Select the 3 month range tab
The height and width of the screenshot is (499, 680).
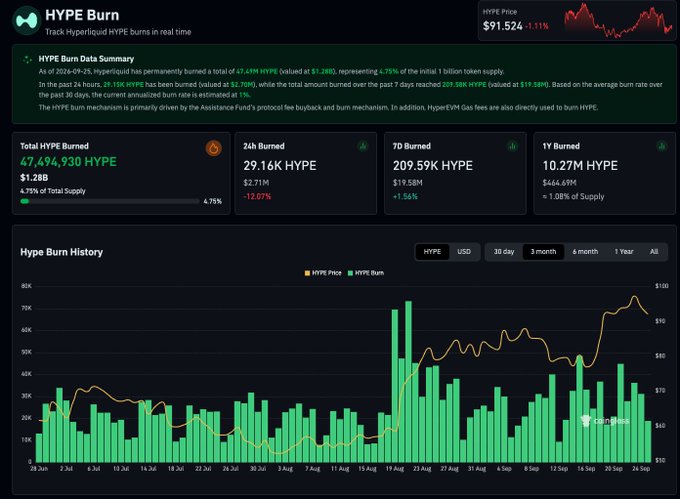tap(543, 251)
